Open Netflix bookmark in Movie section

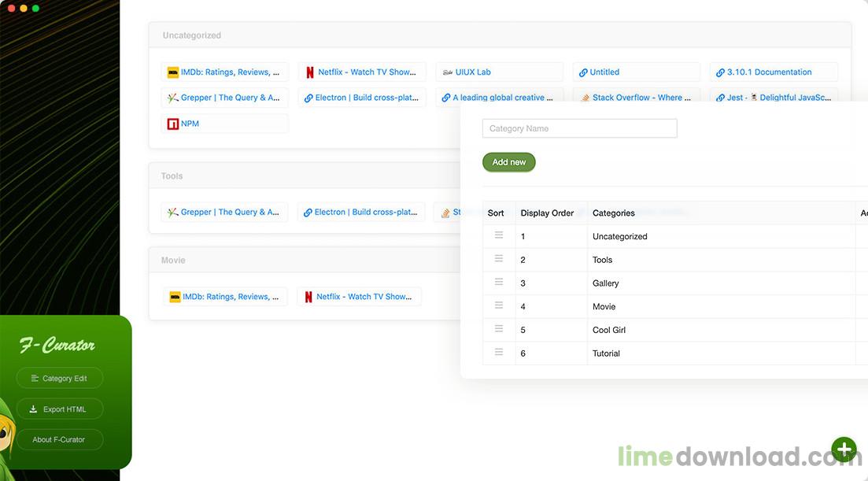click(360, 297)
